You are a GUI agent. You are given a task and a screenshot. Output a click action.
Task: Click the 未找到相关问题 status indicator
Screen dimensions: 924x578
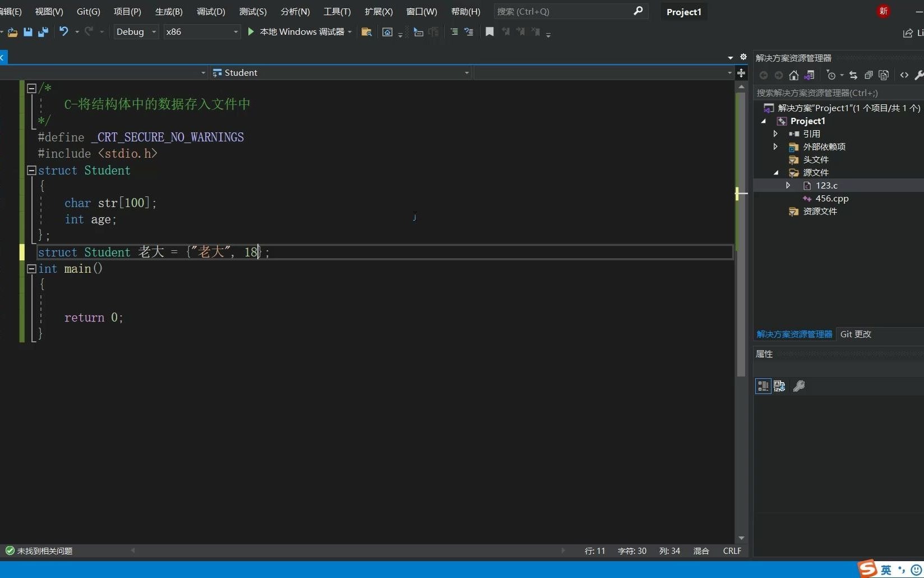pos(39,551)
